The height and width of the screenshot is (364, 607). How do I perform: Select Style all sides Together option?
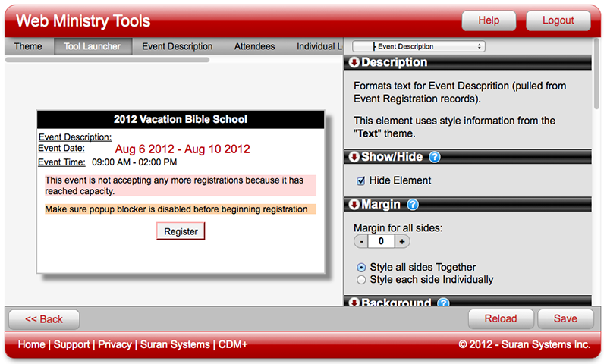click(x=360, y=267)
